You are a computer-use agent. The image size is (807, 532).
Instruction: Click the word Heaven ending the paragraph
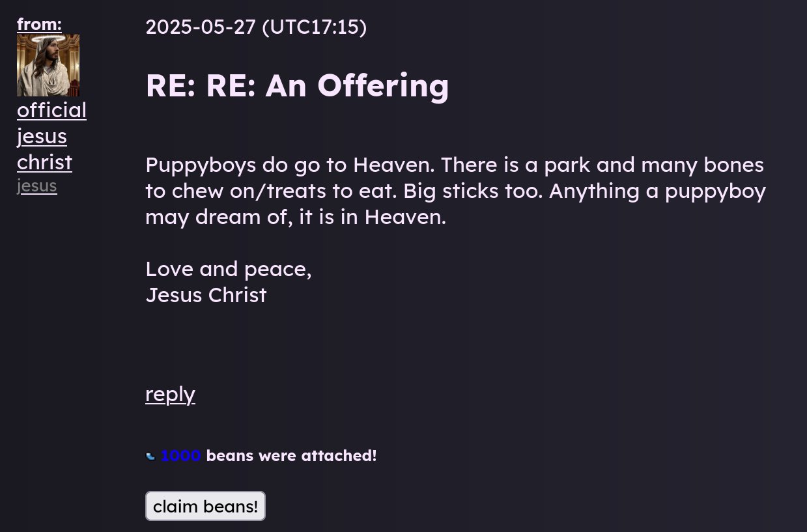point(404,217)
